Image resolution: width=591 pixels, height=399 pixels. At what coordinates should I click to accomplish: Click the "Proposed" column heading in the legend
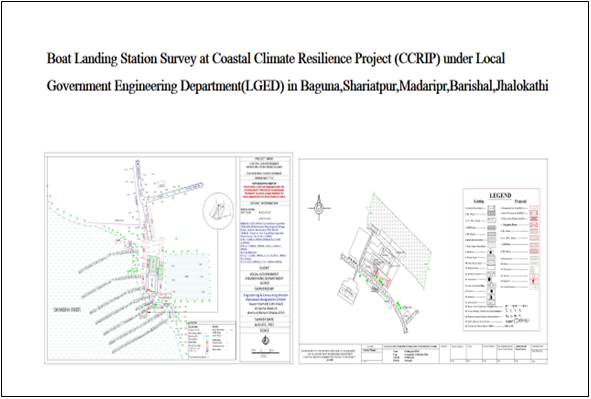[x=521, y=202]
